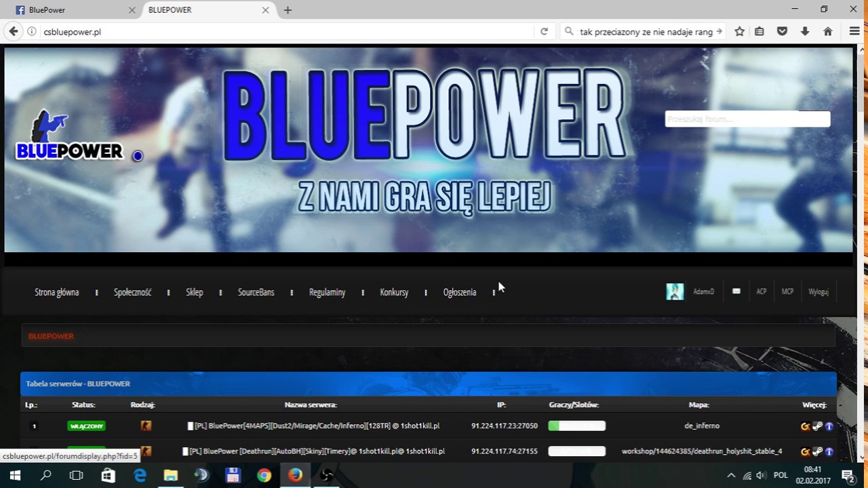Open Google Chrome from the taskbar
The width and height of the screenshot is (868, 488).
pos(264,475)
